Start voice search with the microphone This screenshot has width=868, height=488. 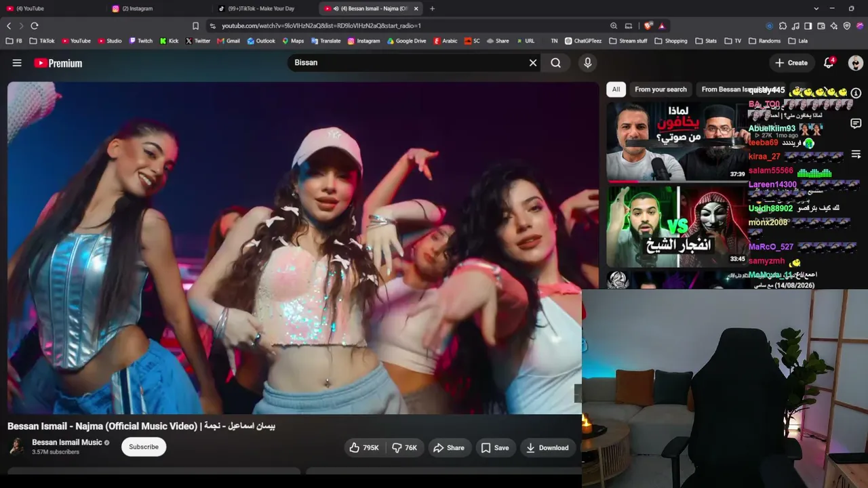pos(588,63)
